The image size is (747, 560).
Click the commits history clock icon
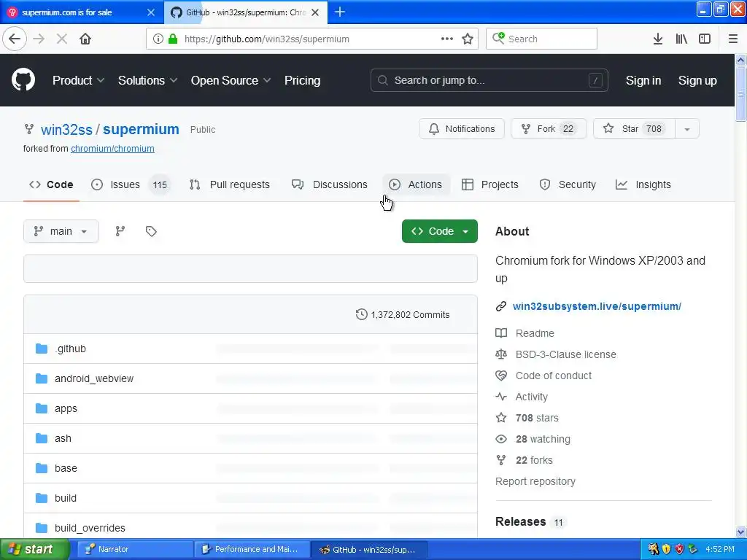tap(362, 314)
